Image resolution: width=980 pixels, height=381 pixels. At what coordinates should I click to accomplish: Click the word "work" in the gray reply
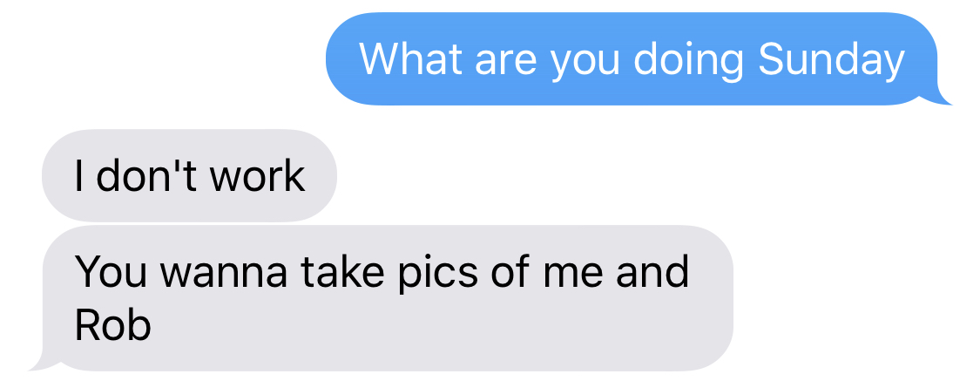click(258, 176)
